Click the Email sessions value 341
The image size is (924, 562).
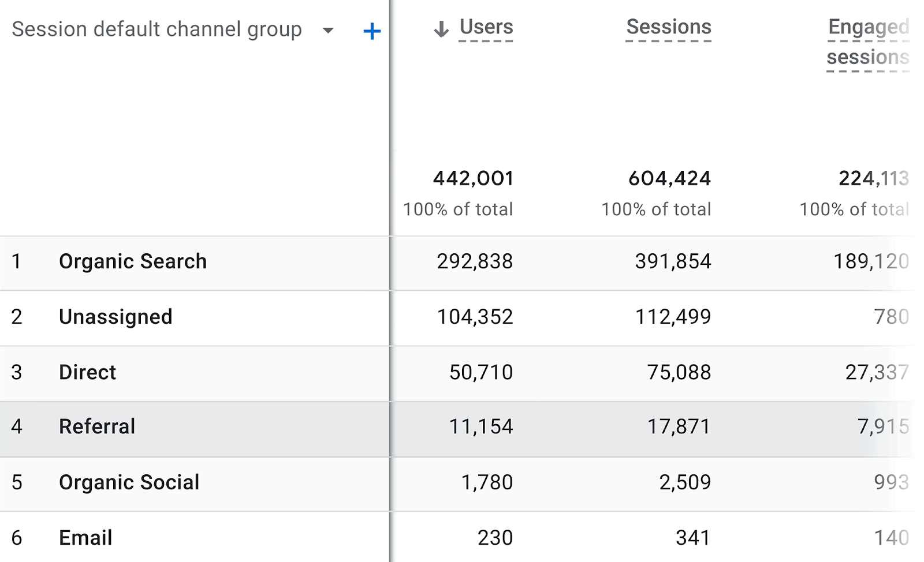[693, 538]
